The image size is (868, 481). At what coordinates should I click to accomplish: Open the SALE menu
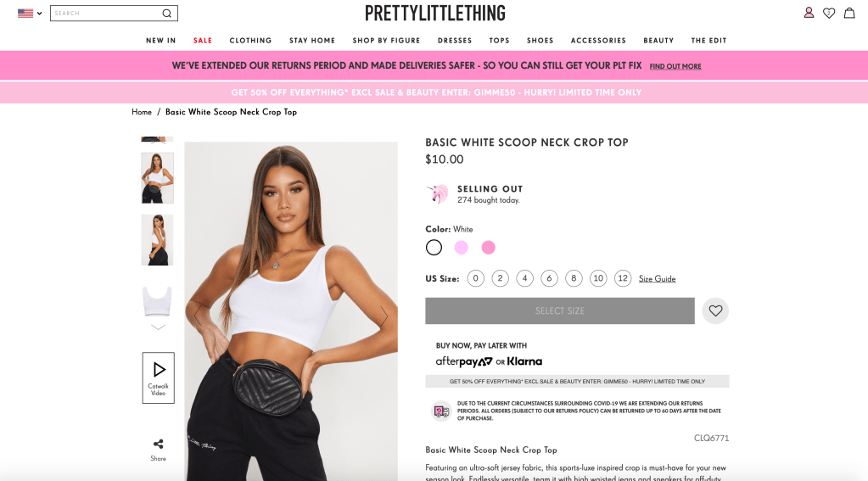click(203, 41)
